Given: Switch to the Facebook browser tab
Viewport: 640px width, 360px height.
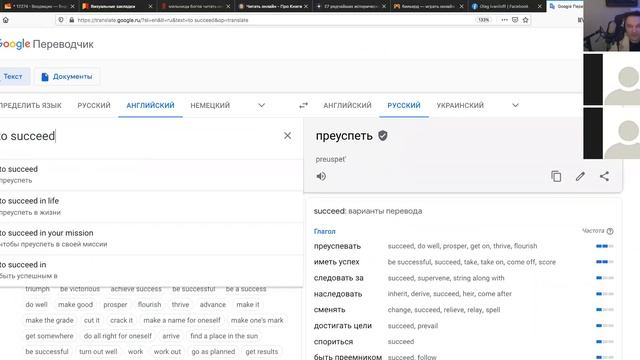Looking at the screenshot, I should tap(503, 6).
